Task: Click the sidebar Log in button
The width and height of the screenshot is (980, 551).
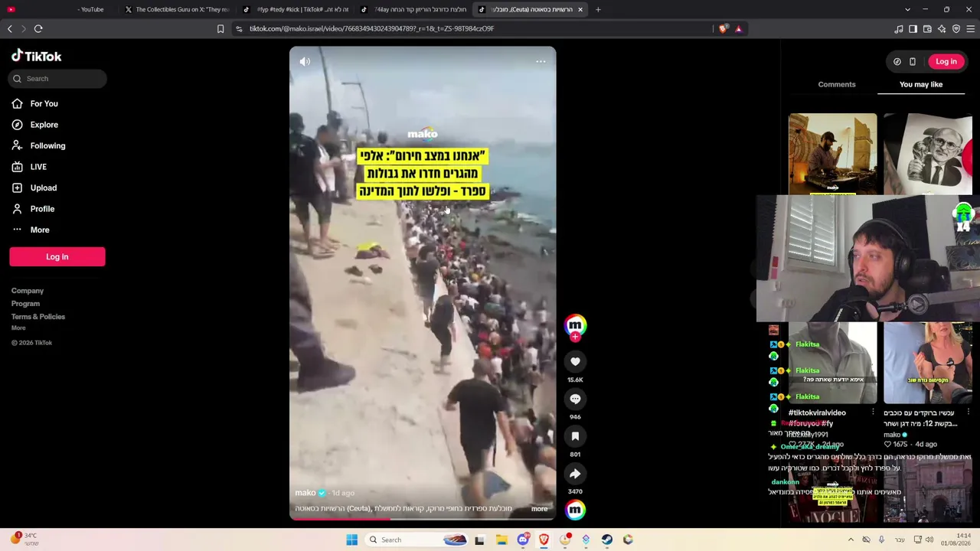Action: coord(57,257)
